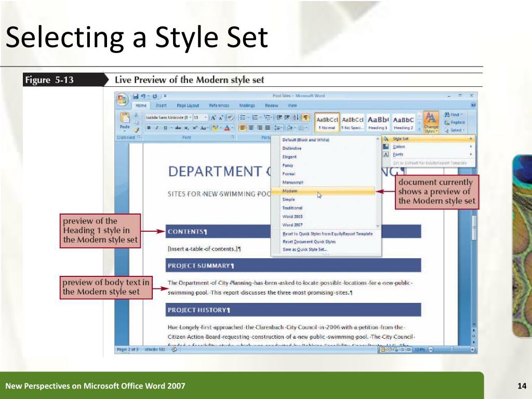Image resolution: width=532 pixels, height=399 pixels.
Task: Click Reset Document Quick Styles
Action: (x=309, y=242)
